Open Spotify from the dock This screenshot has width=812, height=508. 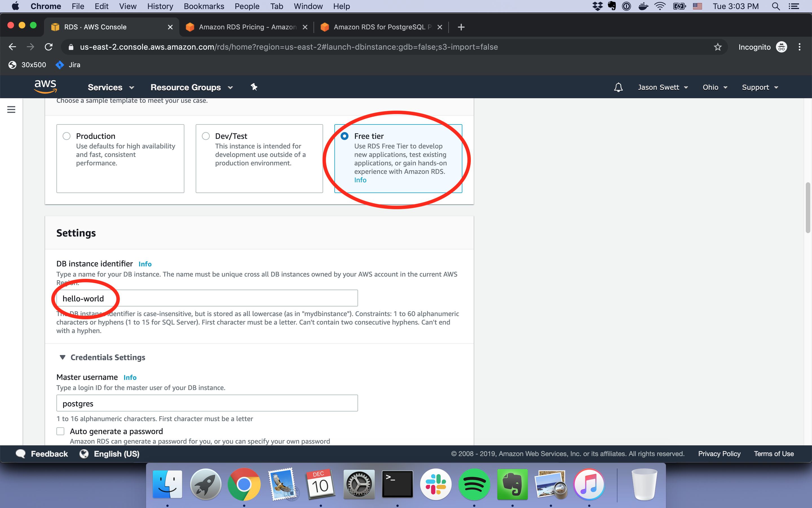tap(474, 484)
